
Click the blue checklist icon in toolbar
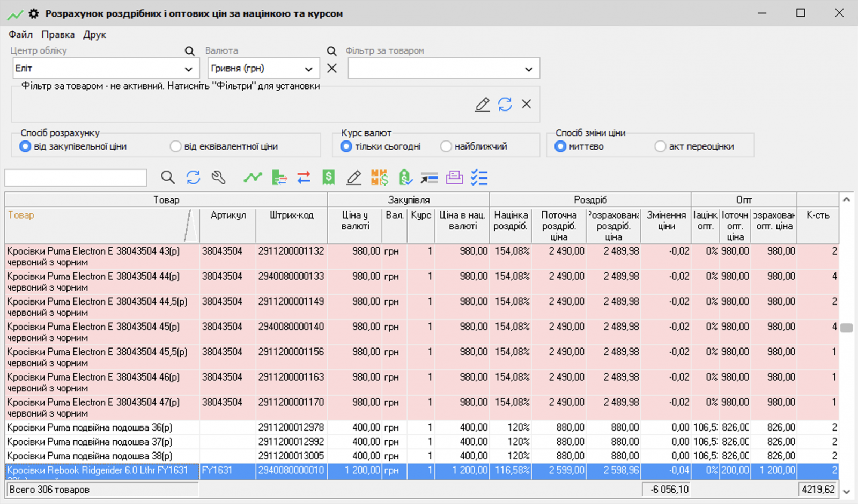pyautogui.click(x=479, y=177)
